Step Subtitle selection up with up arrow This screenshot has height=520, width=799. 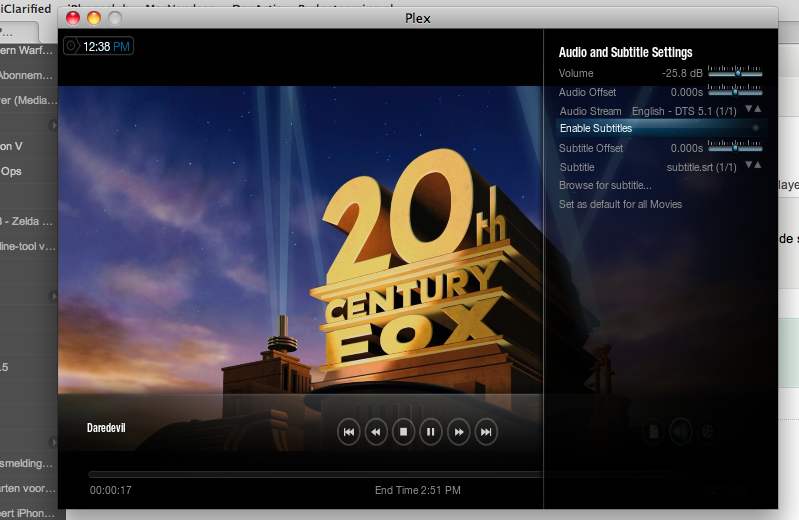tap(758, 165)
